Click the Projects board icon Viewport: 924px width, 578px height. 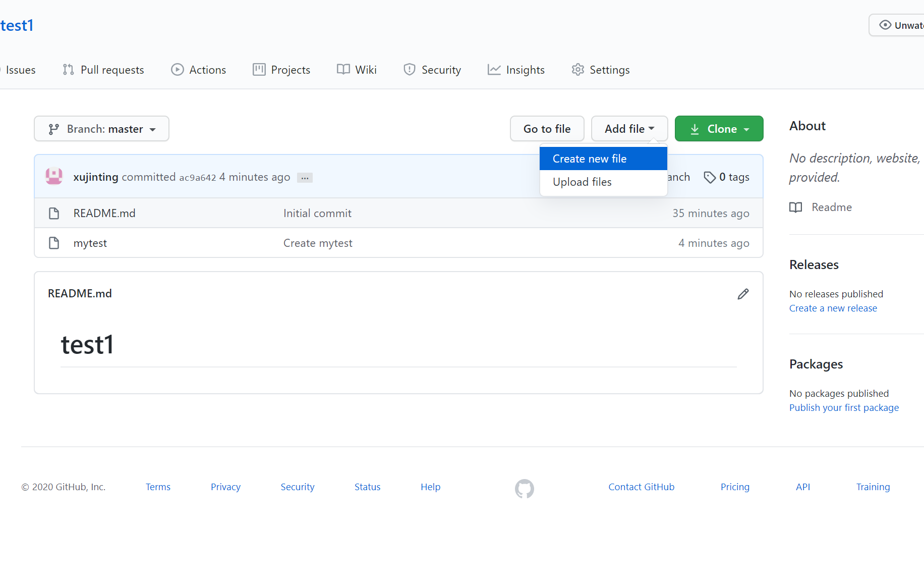[x=259, y=70]
